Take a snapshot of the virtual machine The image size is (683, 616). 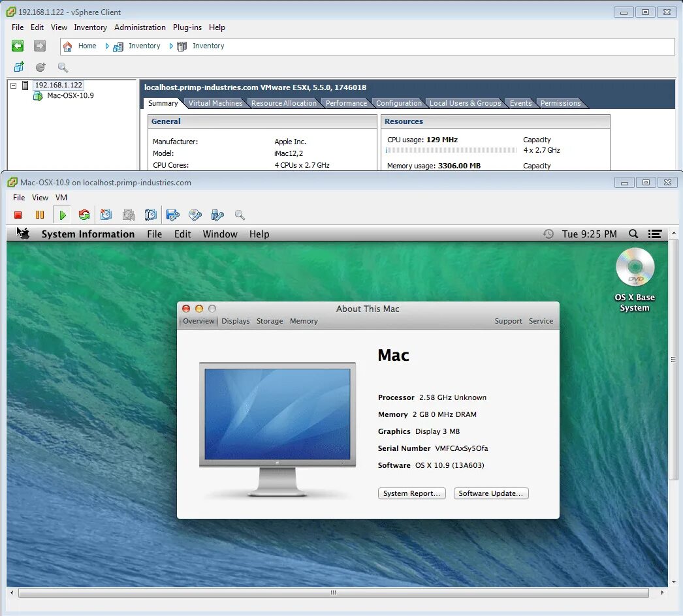pyautogui.click(x=106, y=215)
